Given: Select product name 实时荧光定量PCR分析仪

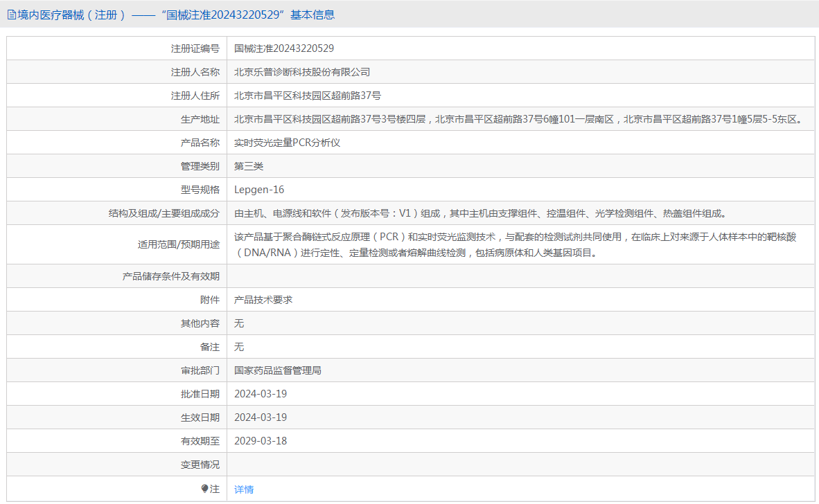Looking at the screenshot, I should click(x=288, y=143).
